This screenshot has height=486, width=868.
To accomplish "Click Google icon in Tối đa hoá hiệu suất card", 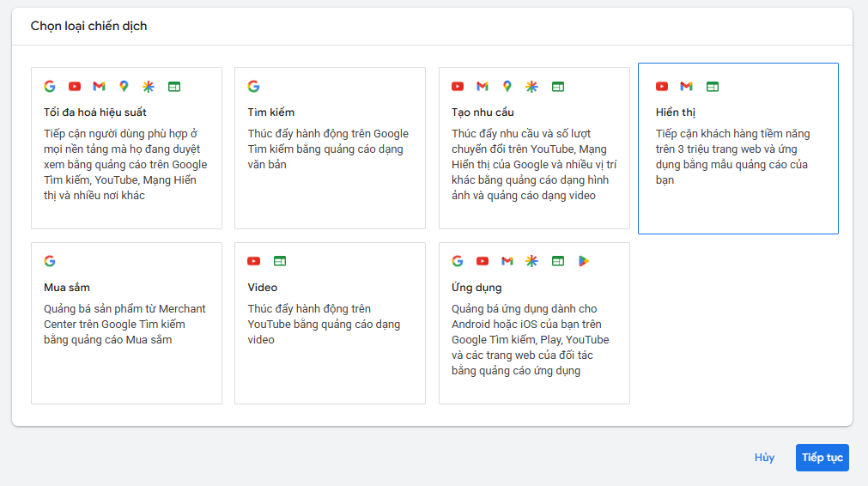I will click(x=50, y=87).
